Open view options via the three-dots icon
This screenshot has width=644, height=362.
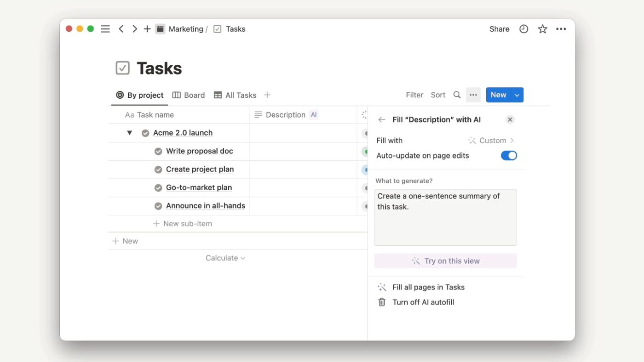point(473,95)
